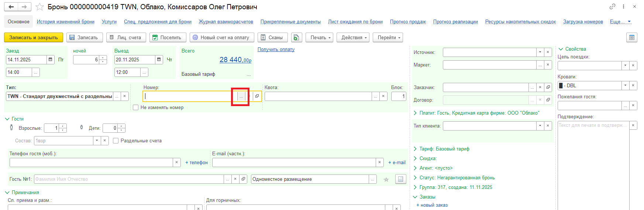Collapse the Гости section
The width and height of the screenshot is (644, 210).
point(7,119)
